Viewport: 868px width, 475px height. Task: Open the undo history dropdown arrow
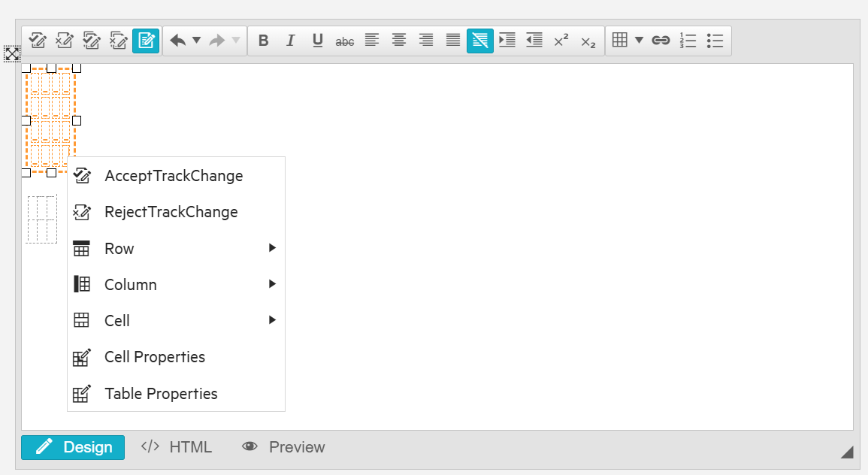(196, 41)
